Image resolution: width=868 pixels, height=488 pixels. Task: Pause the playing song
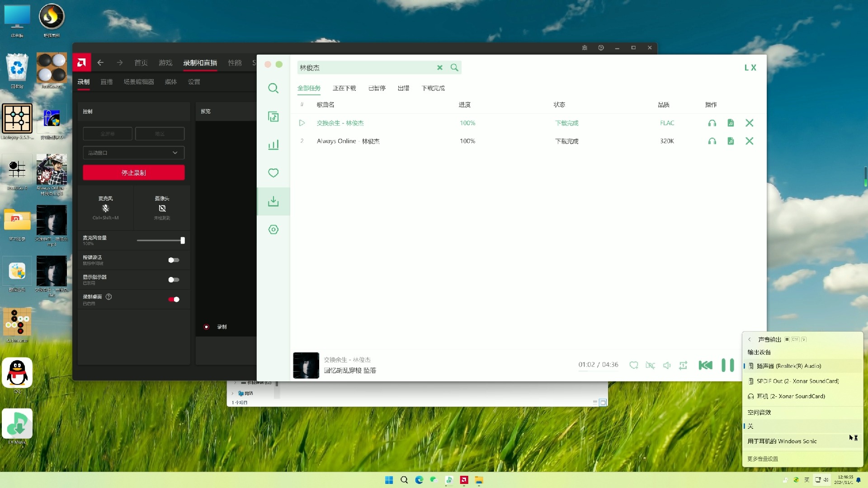[727, 365]
